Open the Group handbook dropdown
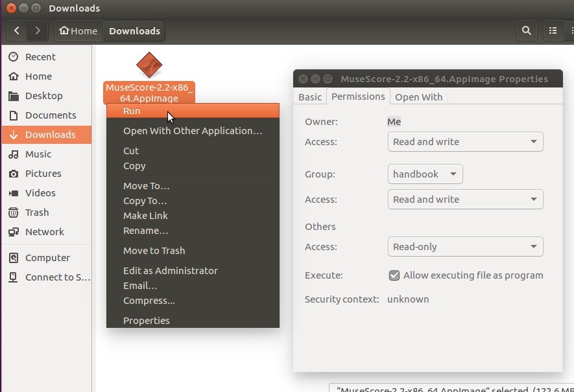The height and width of the screenshot is (392, 574). point(425,174)
